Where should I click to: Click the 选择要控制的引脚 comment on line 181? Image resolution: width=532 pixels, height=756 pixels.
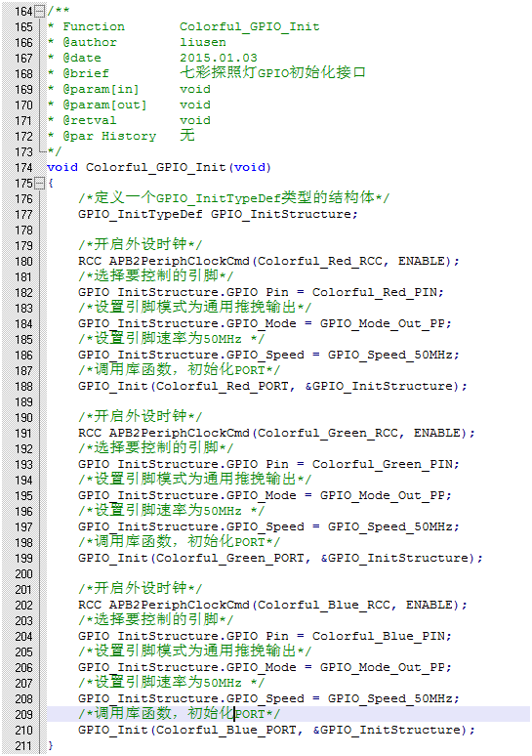tap(155, 275)
